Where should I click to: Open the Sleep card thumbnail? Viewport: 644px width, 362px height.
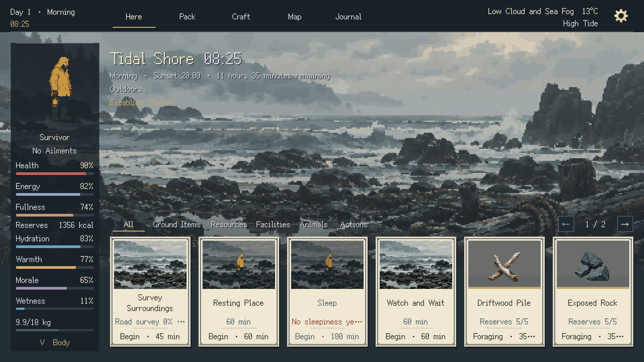(x=327, y=264)
